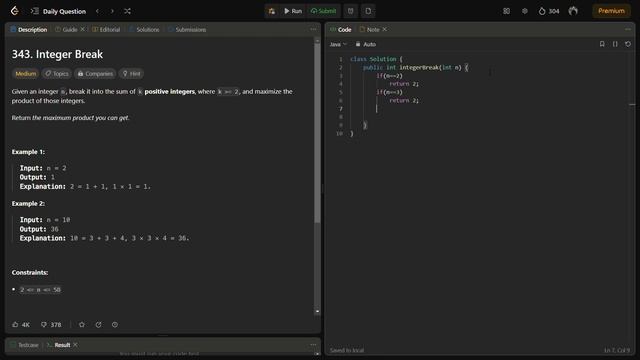The width and height of the screenshot is (640, 360).
Task: Open the Daily Question link
Action: click(64, 11)
